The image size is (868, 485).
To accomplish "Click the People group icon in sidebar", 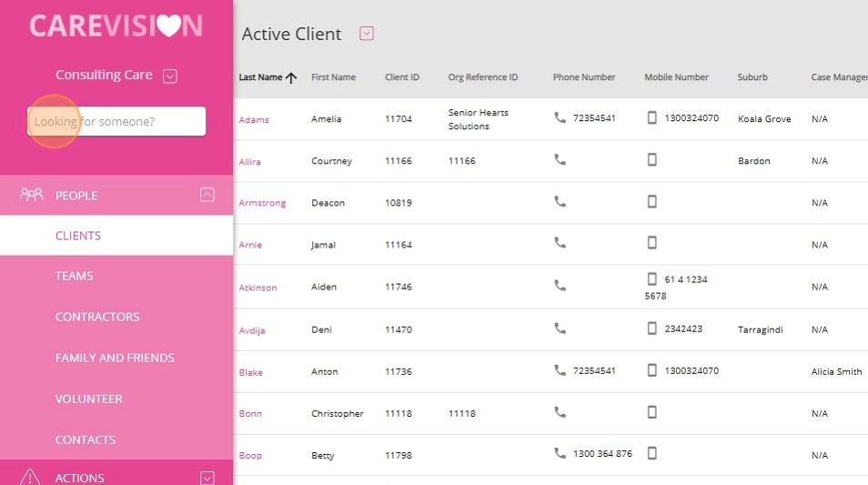I will point(32,195).
